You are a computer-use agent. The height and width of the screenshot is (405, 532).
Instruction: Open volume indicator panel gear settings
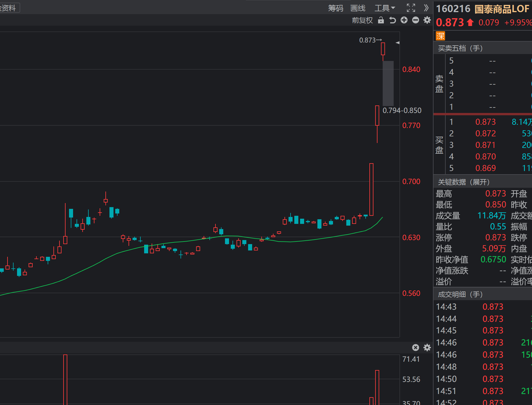(427, 348)
